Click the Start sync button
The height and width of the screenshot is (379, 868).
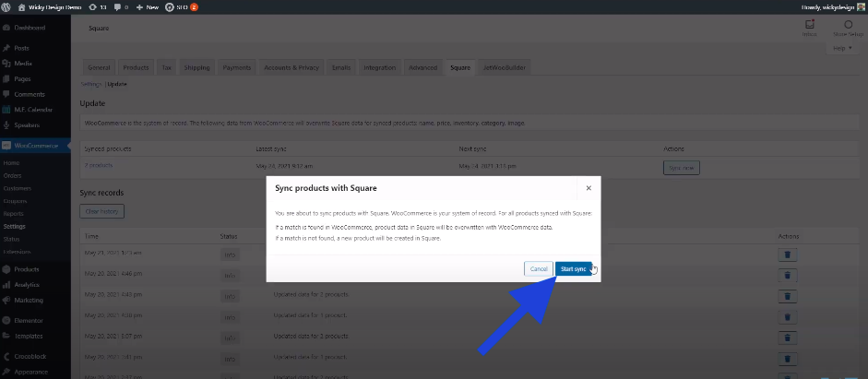573,268
